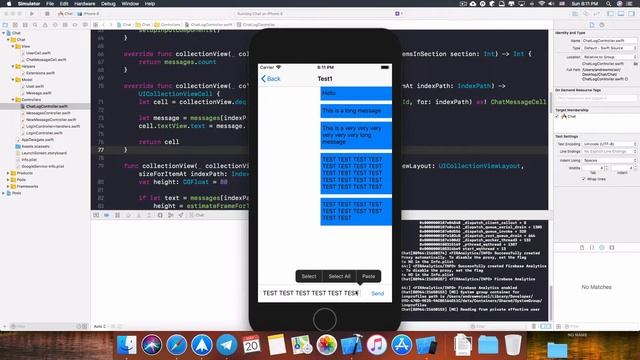Select the assistant editor mode icon
Image resolution: width=640 pixels, height=360 pixels.
click(586, 13)
